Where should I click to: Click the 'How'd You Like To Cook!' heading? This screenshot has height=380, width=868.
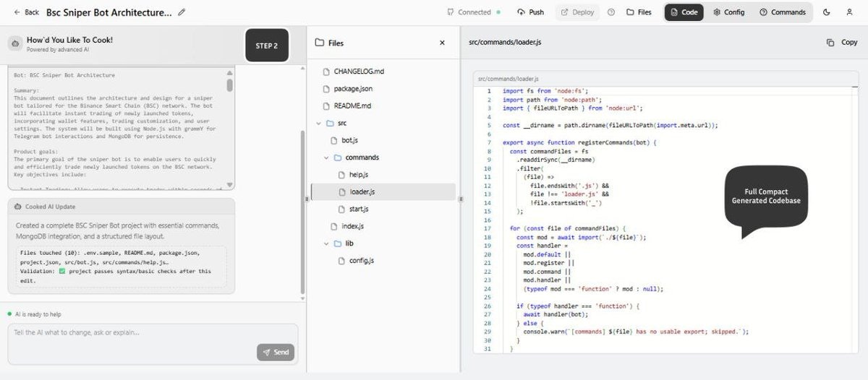pos(69,40)
